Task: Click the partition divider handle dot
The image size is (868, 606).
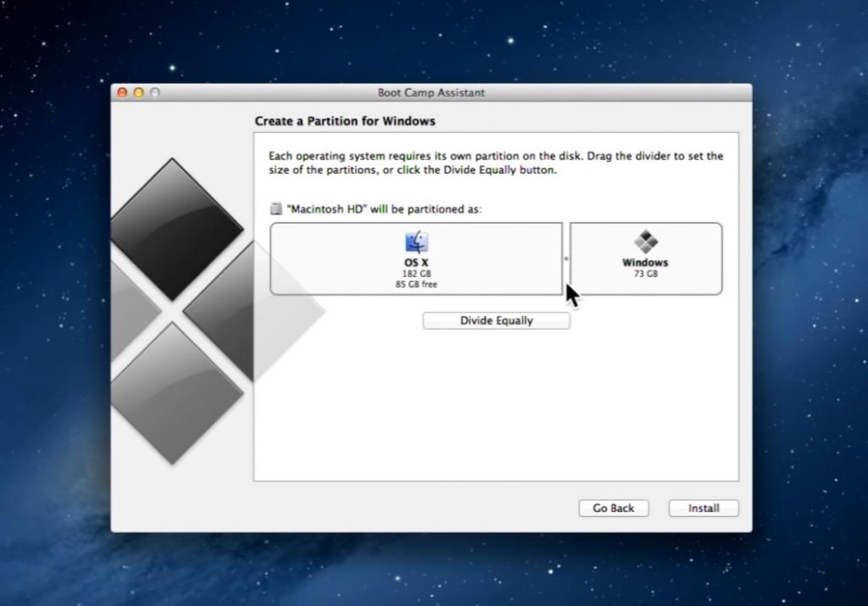Action: coord(565,259)
